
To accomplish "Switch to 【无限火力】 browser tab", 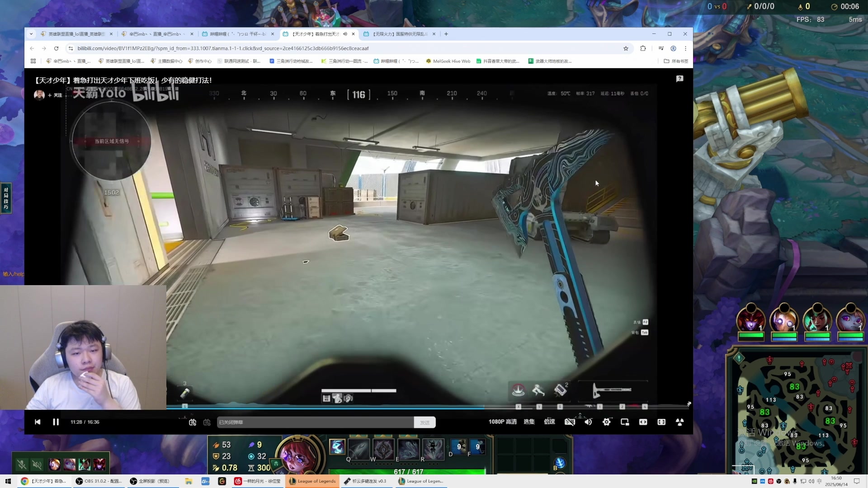I will coord(400,34).
